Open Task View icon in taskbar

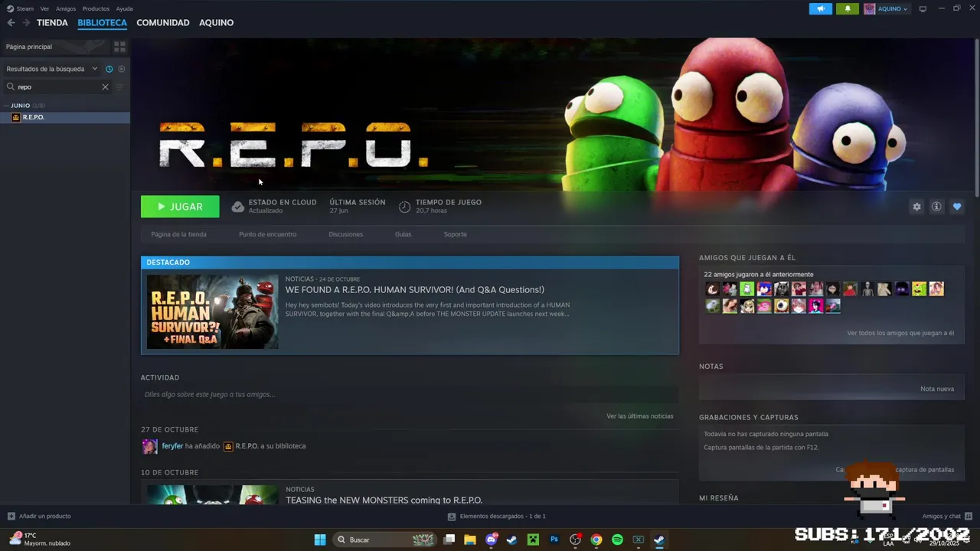449,540
